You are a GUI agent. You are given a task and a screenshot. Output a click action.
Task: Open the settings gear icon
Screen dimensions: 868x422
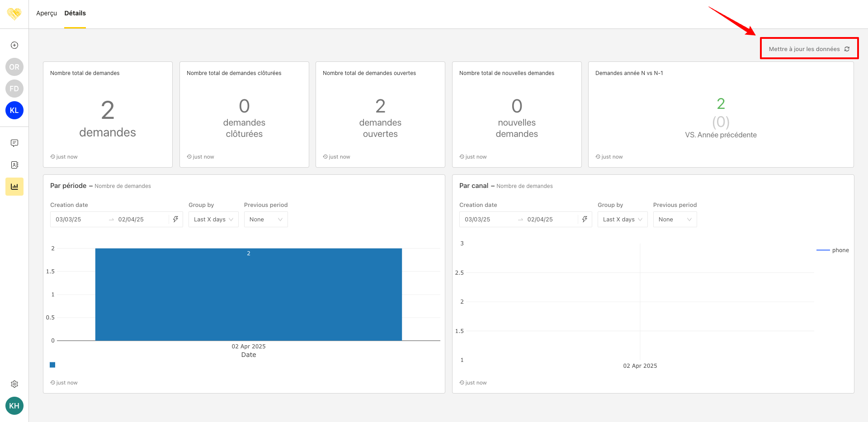(x=14, y=384)
